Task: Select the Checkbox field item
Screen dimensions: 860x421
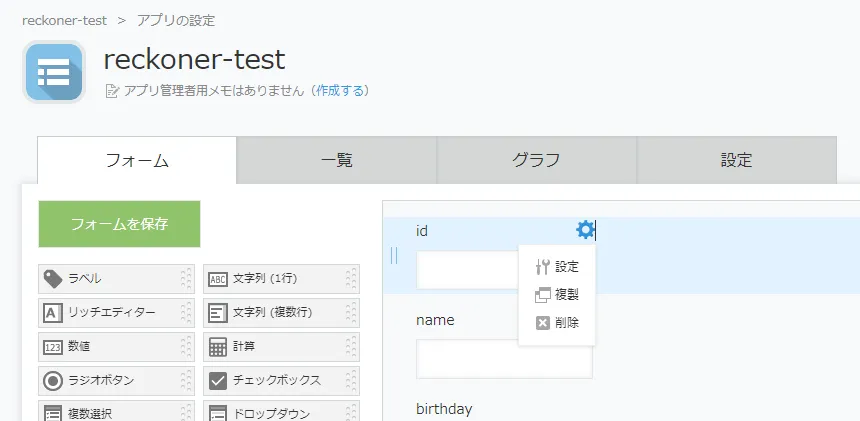Action: tap(263, 381)
